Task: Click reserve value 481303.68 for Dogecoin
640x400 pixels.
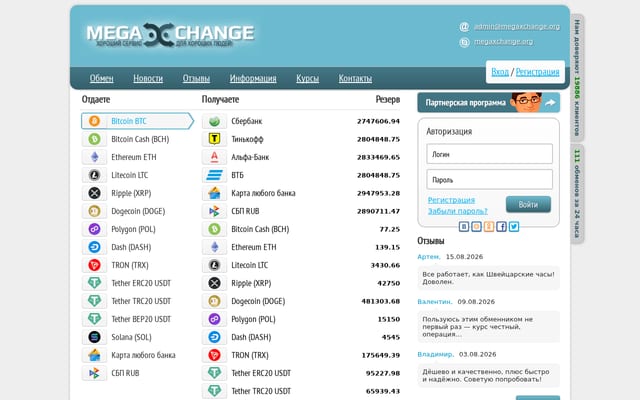Action: pyautogui.click(x=380, y=301)
